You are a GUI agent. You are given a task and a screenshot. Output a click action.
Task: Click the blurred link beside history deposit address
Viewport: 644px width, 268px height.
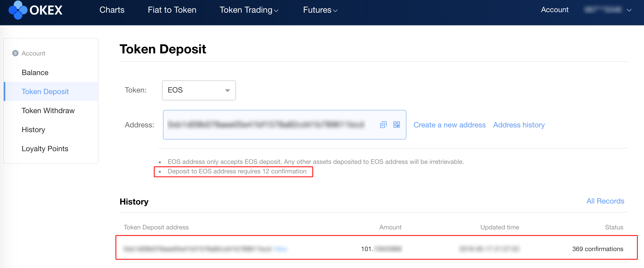(281, 249)
